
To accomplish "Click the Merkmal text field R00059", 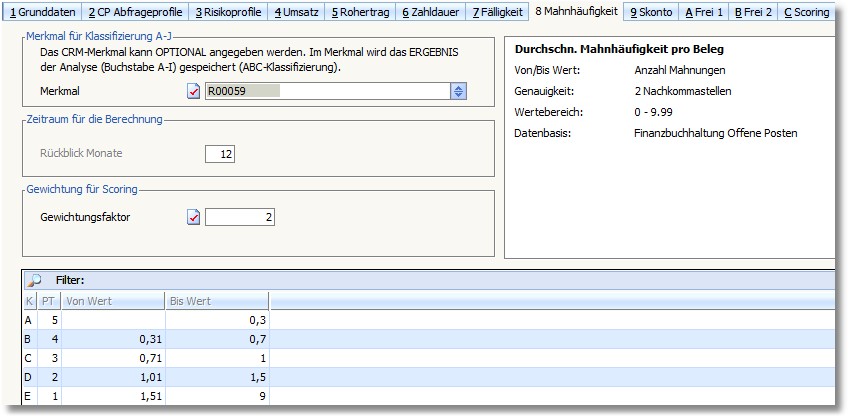I will 326,91.
